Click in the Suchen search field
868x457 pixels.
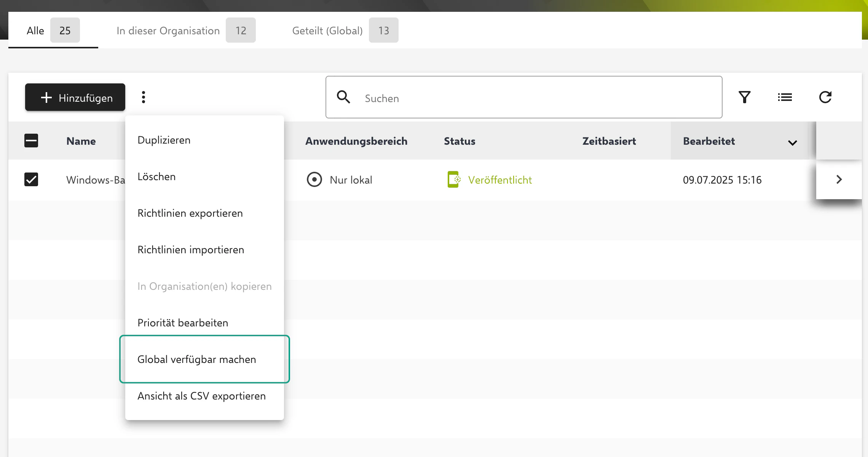[524, 97]
